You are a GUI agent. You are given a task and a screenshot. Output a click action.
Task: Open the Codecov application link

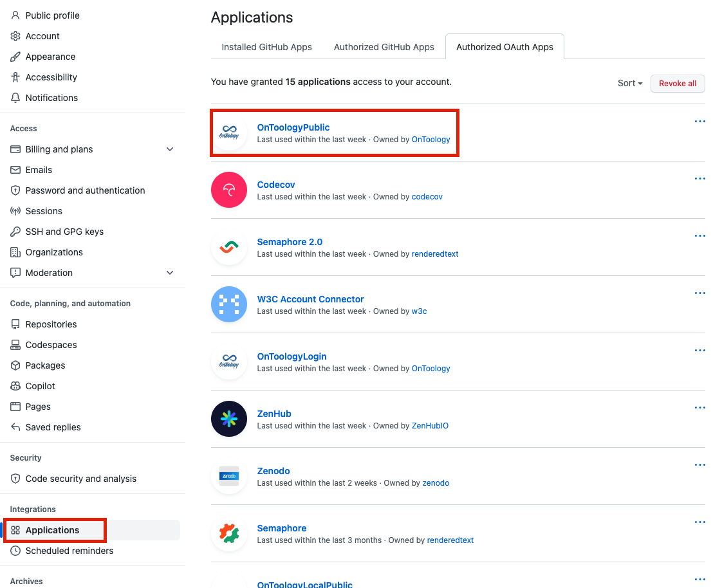pyautogui.click(x=276, y=185)
